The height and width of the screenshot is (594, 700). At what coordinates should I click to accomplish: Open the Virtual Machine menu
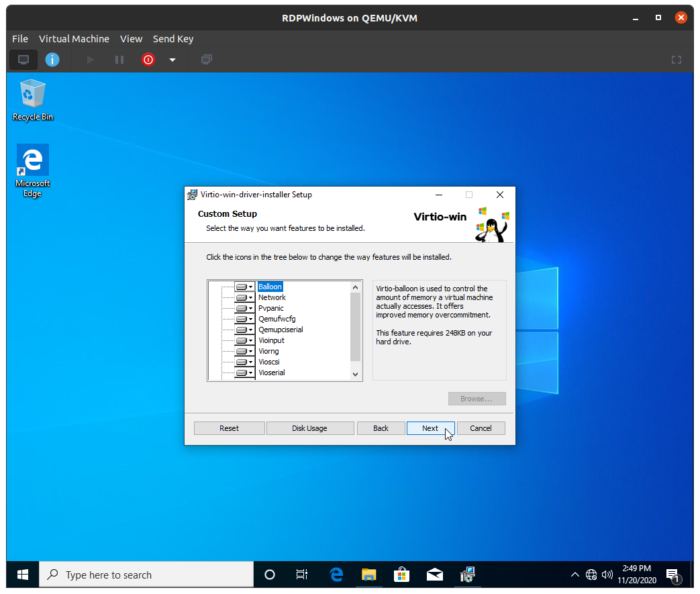coord(74,39)
